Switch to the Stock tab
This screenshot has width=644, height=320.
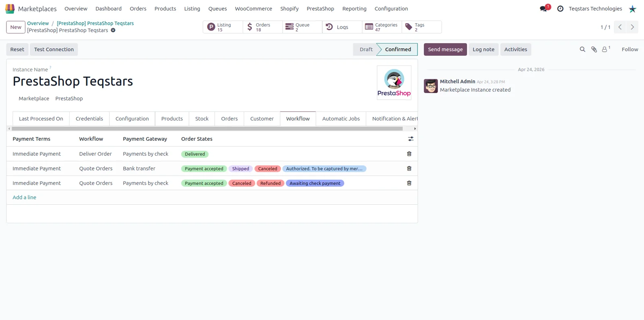coord(202,118)
